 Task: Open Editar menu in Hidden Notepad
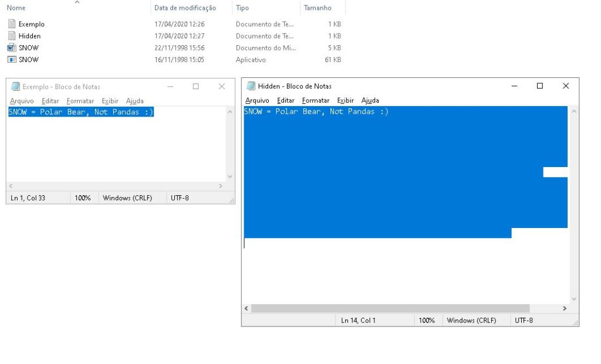pos(285,100)
